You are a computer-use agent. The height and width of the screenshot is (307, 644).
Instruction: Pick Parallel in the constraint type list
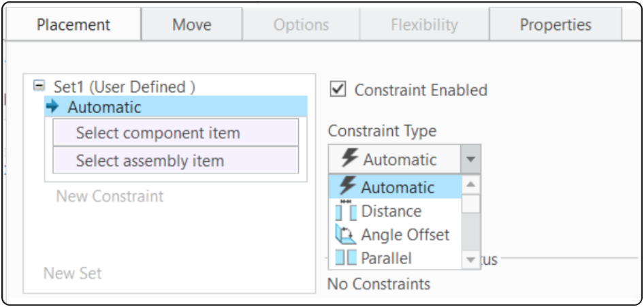(386, 258)
